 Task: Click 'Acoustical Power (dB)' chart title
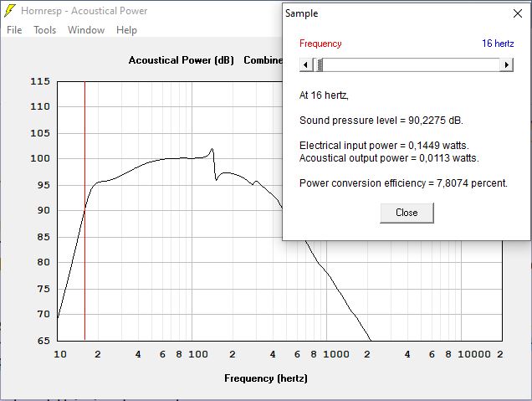[x=182, y=60]
